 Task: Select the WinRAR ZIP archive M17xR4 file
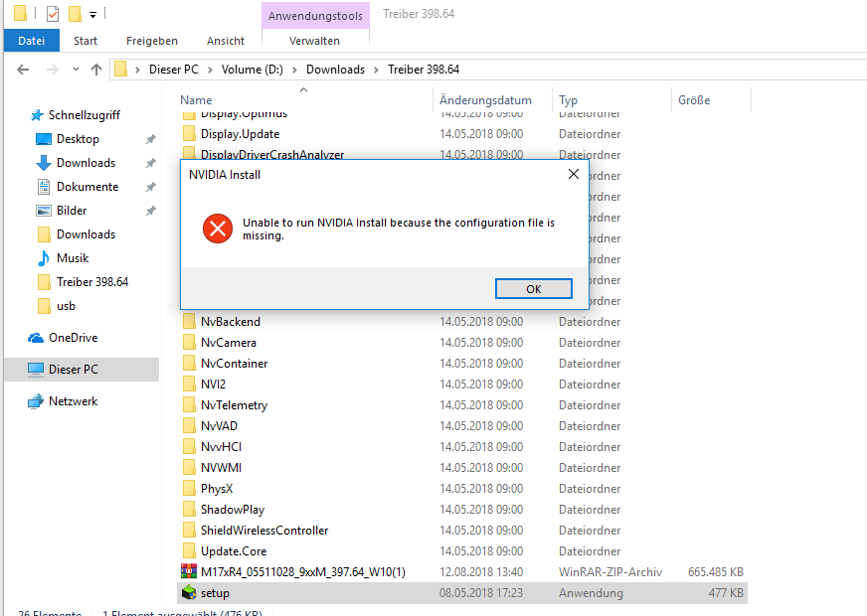302,572
